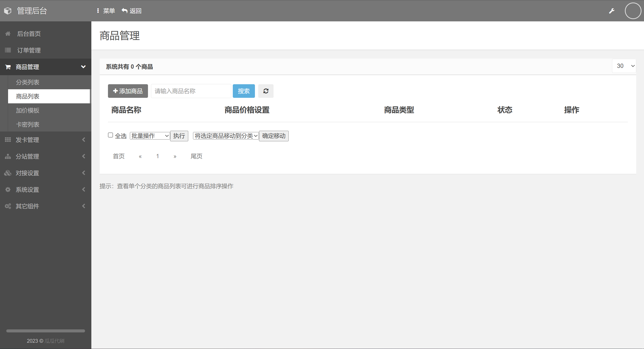
Task: Click the blue 搜索 button
Action: point(244,91)
